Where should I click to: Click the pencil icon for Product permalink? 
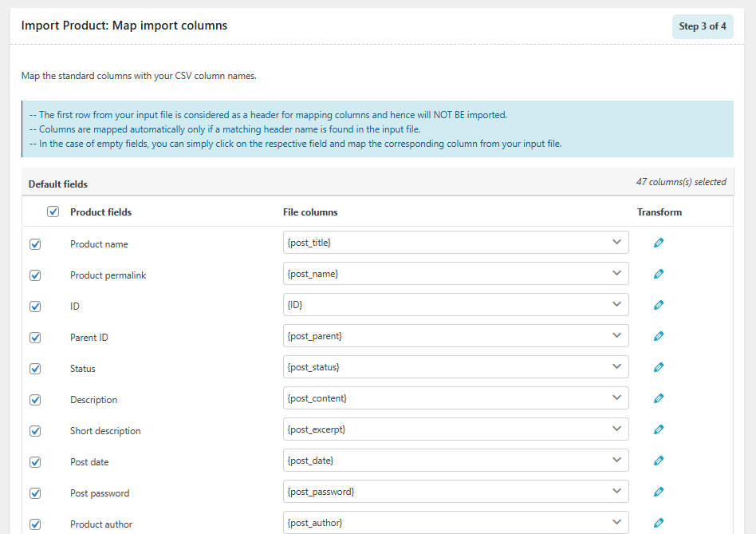(x=659, y=273)
